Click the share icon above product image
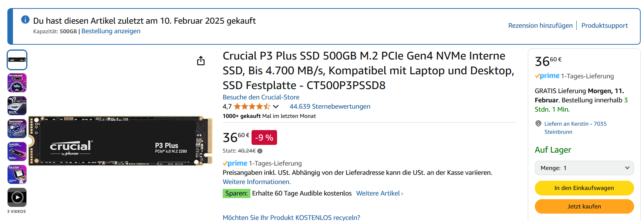 point(201,61)
